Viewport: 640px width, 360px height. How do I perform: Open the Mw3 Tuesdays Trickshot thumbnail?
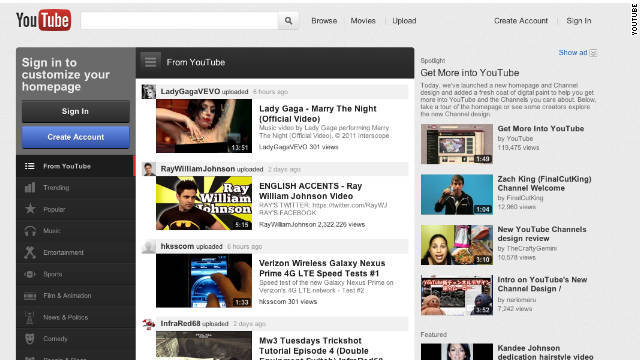204,346
